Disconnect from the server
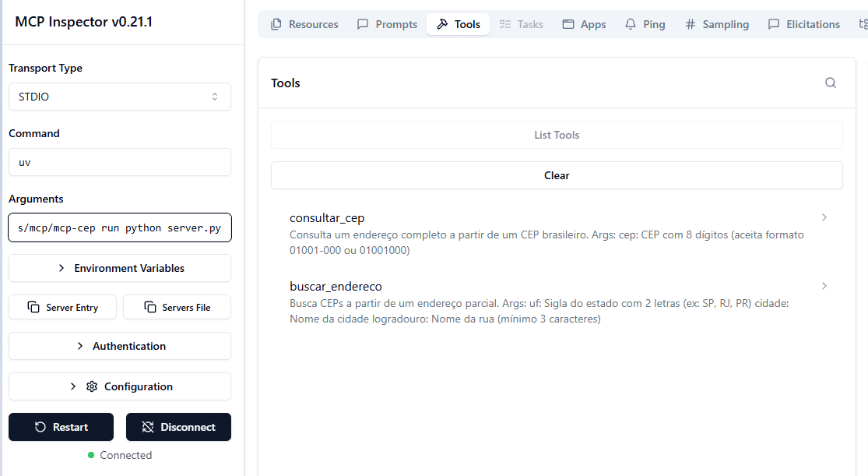The height and width of the screenshot is (476, 868). 178,427
